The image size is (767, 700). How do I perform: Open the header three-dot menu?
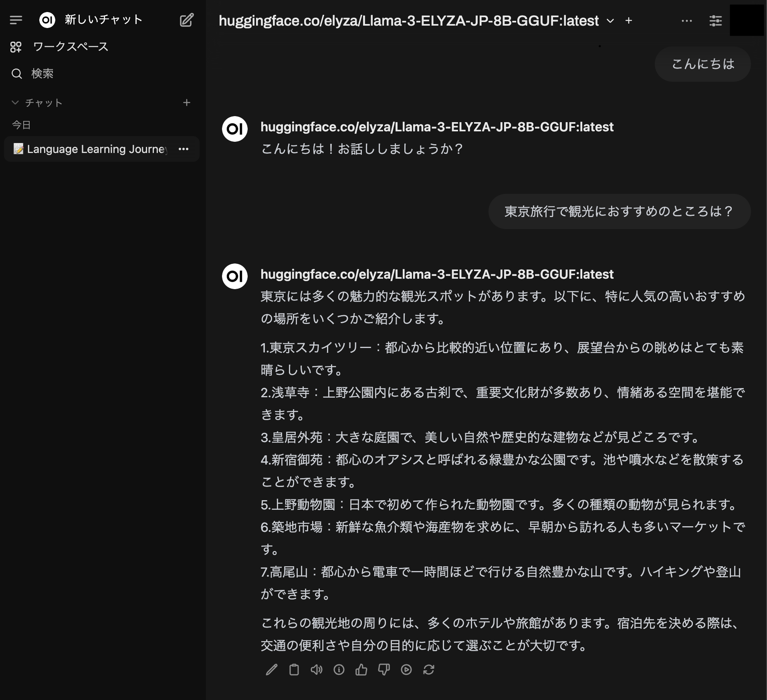(x=687, y=21)
